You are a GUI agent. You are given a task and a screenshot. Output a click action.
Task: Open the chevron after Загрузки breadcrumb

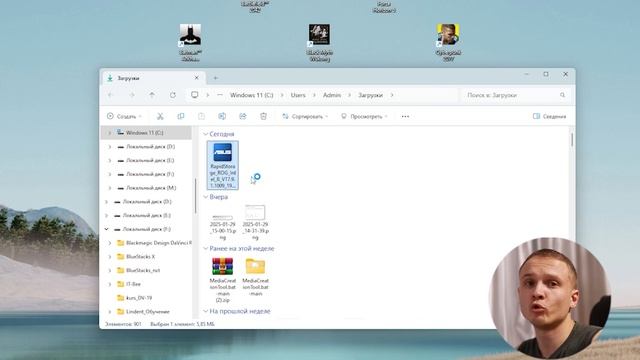coord(392,95)
